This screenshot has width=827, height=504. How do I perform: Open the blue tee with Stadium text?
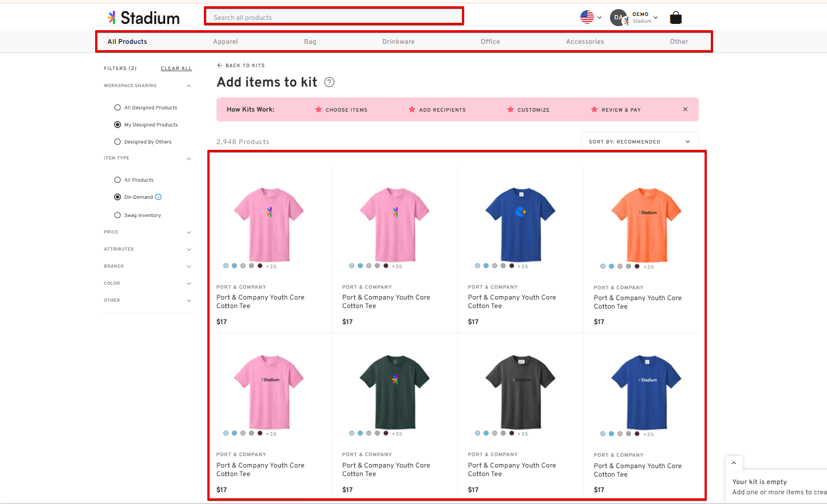(646, 392)
